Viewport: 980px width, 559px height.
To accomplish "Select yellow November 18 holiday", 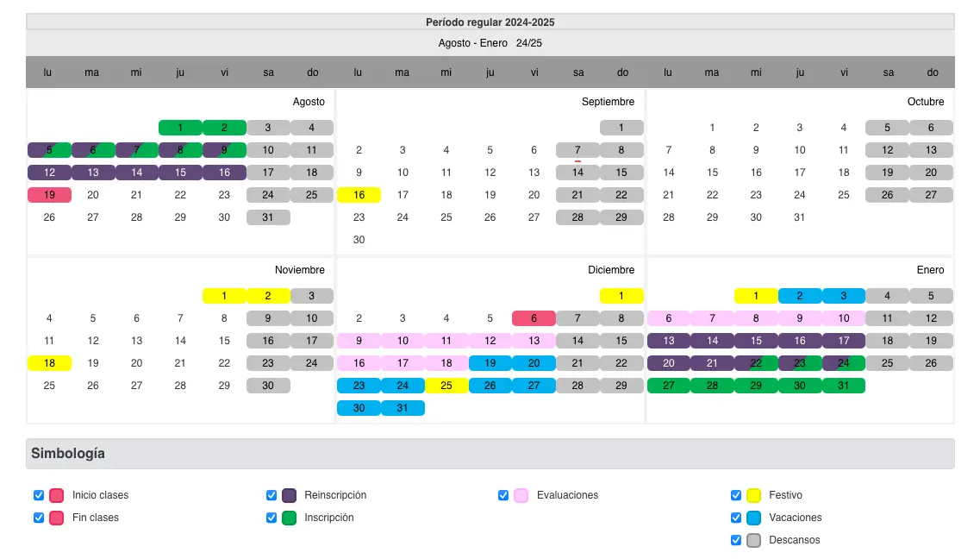I will tap(49, 363).
